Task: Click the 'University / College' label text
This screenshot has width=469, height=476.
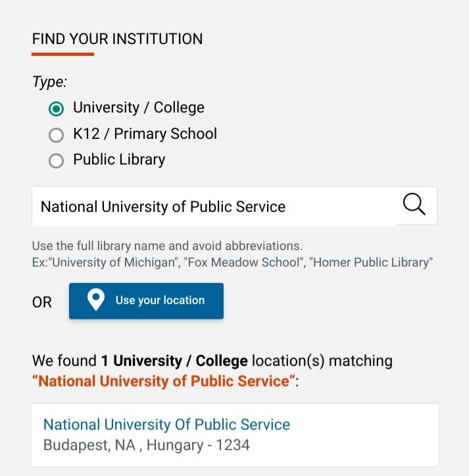Action: 139,108
